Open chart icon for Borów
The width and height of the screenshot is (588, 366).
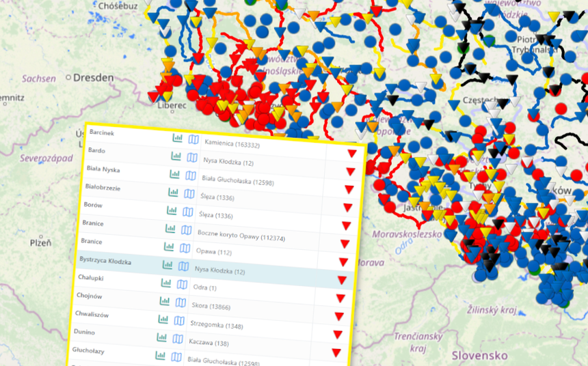click(x=172, y=210)
